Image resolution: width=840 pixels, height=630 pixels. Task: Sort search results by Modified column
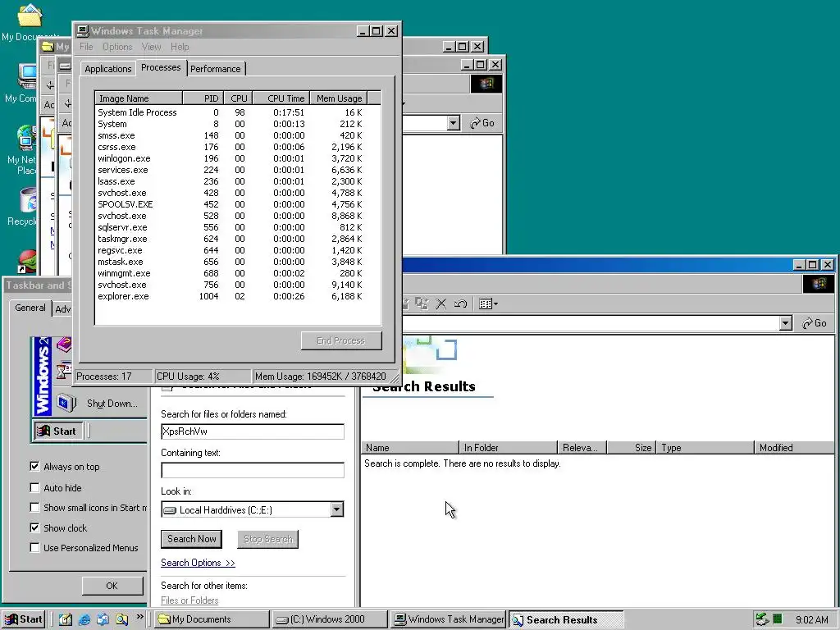coord(793,447)
